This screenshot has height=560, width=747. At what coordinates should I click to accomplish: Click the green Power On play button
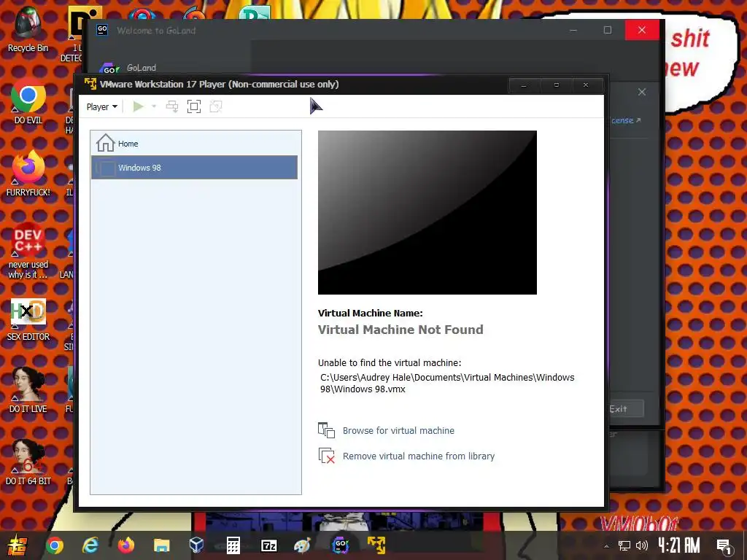(138, 106)
